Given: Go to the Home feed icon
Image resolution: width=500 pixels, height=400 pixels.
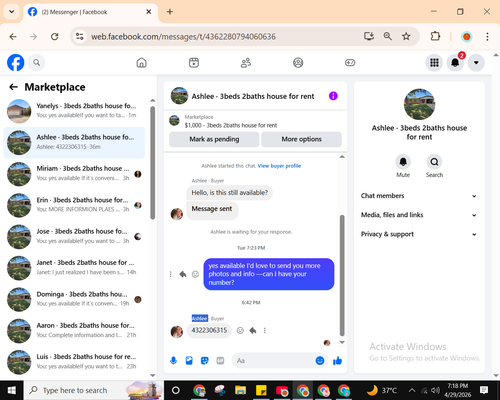Looking at the screenshot, I should pos(142,62).
